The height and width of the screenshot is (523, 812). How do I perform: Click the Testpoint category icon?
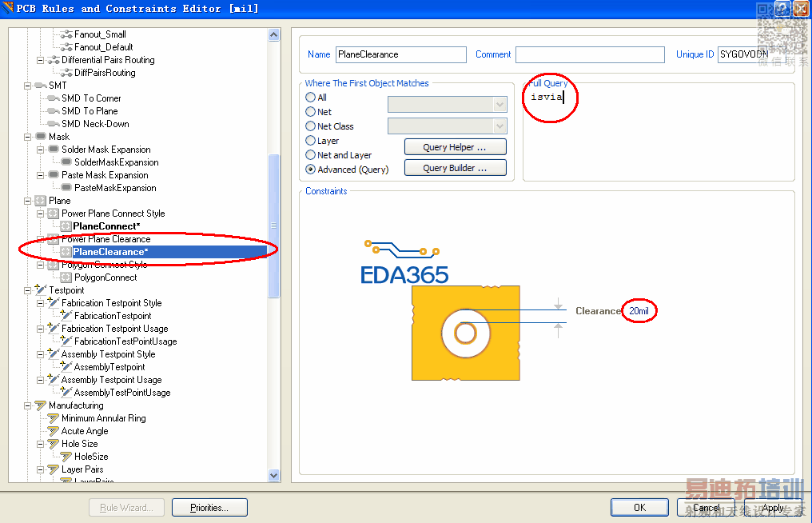coord(41,289)
